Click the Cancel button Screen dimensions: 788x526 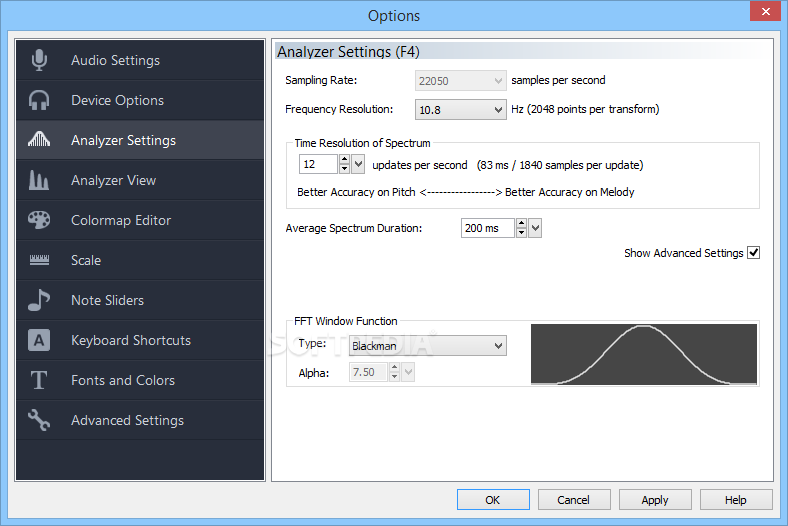[574, 500]
